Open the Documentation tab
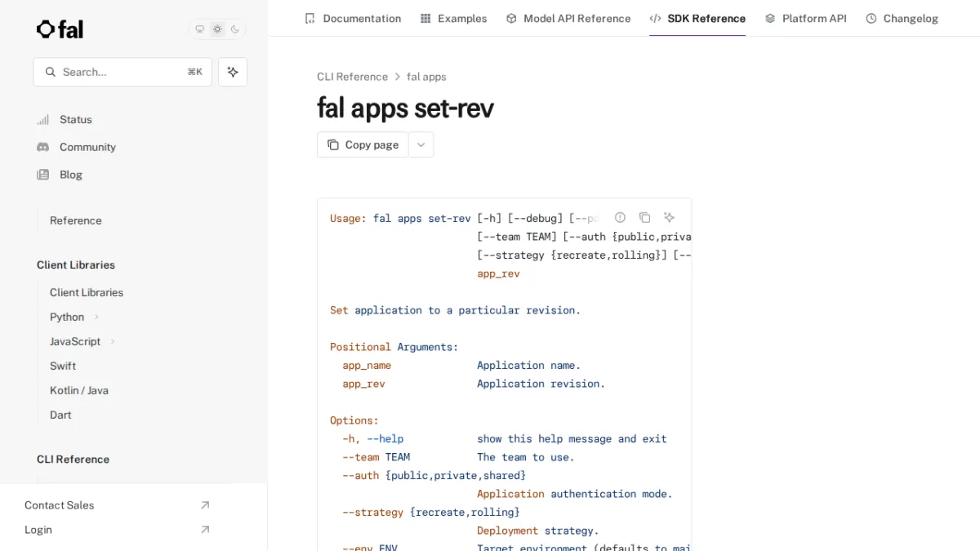Viewport: 980px width, 551px height. 353,18
